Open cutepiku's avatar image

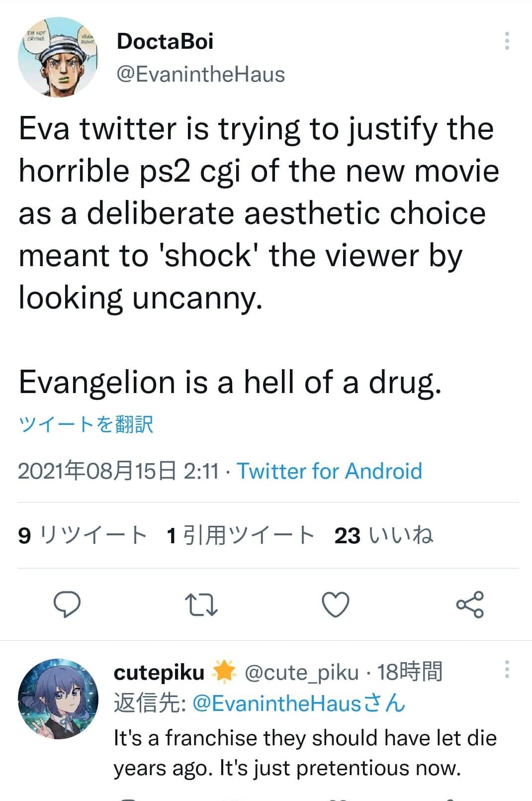click(58, 699)
